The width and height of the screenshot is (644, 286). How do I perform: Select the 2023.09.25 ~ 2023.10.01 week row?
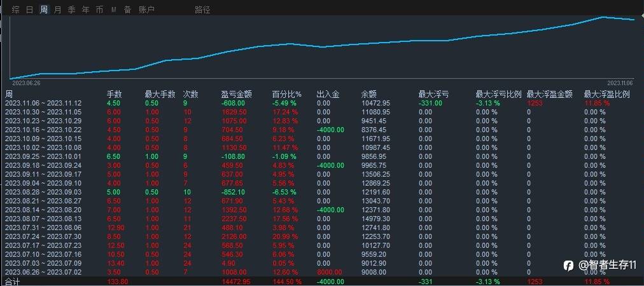coord(322,156)
